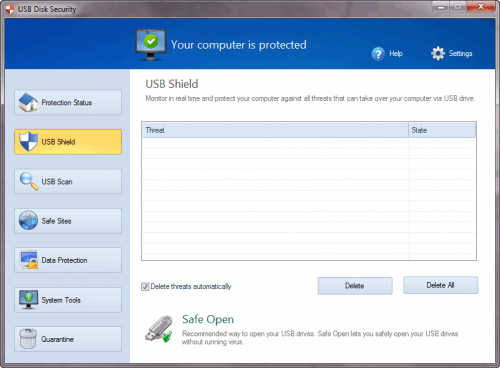Viewport: 500px width, 368px height.
Task: Click the protected monitor checkmark icon
Action: tap(151, 45)
